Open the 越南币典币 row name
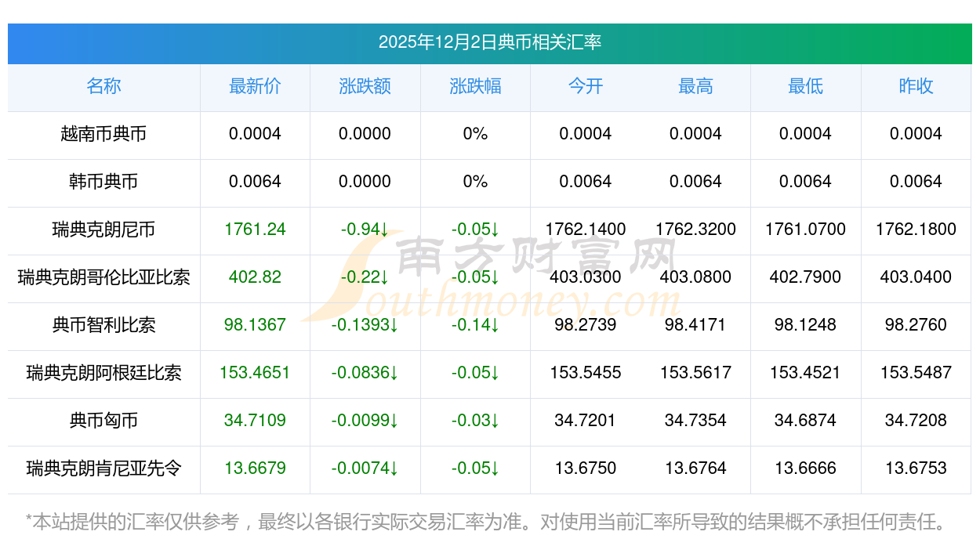The height and width of the screenshot is (546, 980). coord(103,134)
